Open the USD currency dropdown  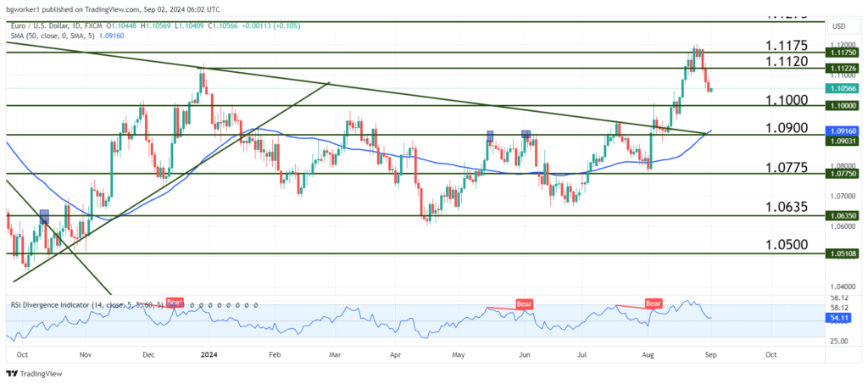click(x=839, y=25)
